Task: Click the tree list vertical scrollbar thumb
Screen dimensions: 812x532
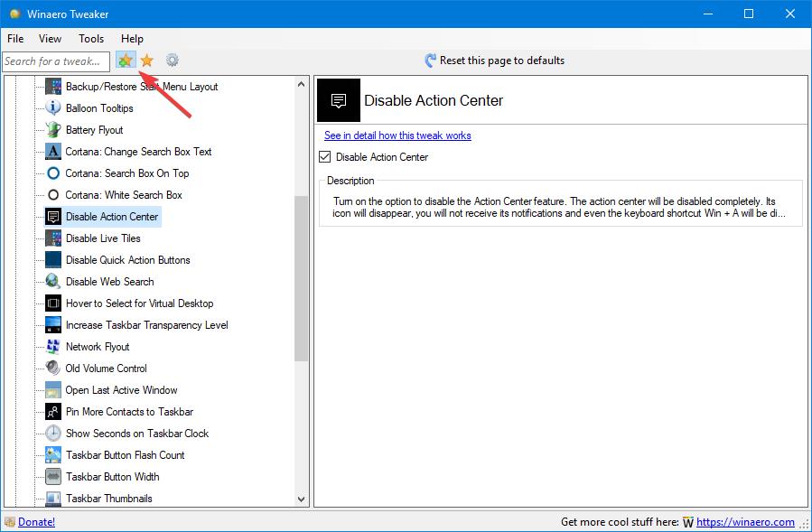Action: click(302, 278)
